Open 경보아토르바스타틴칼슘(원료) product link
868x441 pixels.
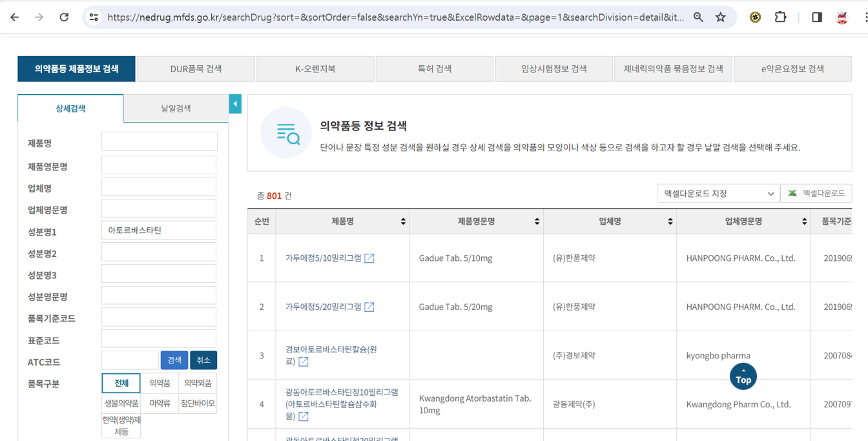coord(331,355)
